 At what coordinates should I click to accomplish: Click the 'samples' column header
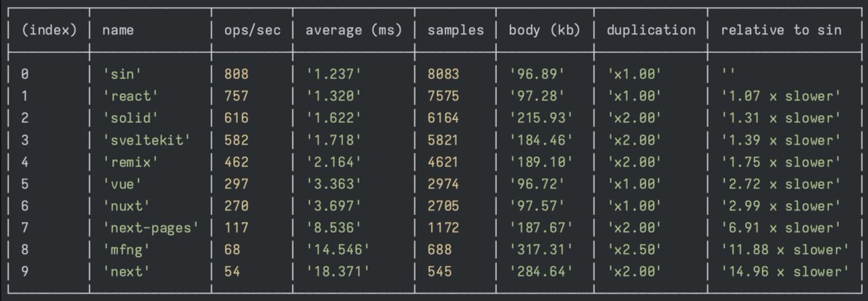[454, 30]
